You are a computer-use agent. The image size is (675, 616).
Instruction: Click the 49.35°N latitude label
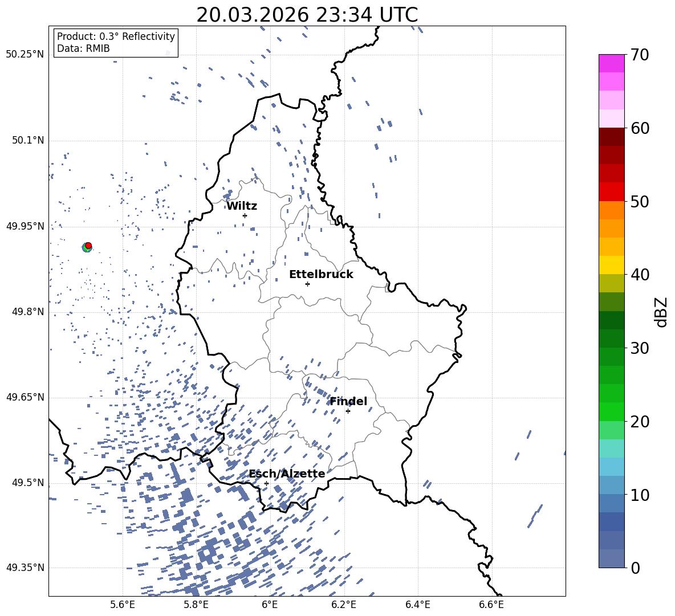[x=25, y=568]
